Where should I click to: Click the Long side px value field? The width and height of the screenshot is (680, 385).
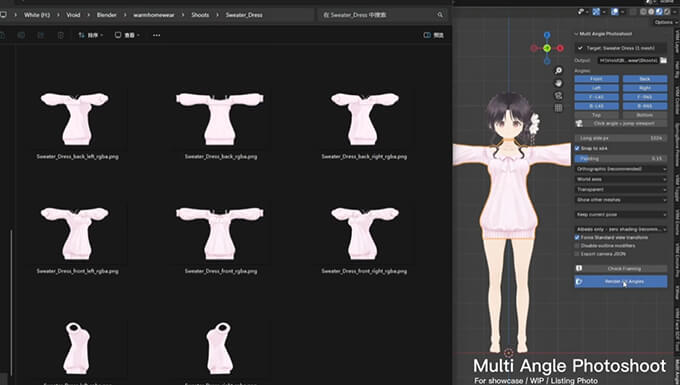(621, 138)
